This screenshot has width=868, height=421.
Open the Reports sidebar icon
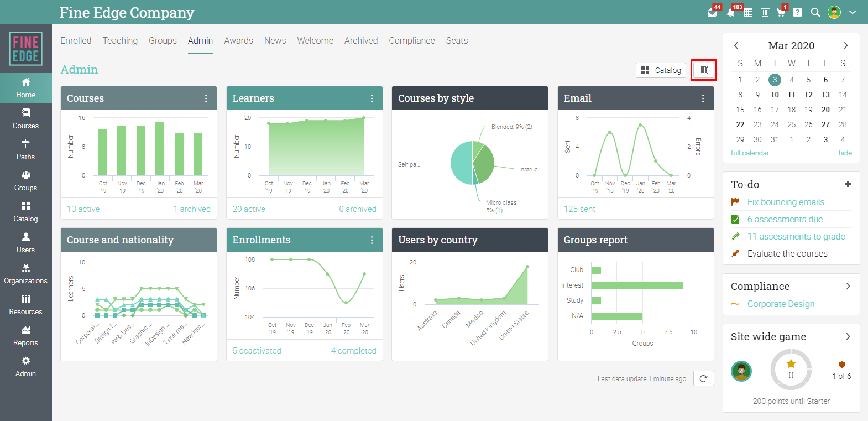25,330
